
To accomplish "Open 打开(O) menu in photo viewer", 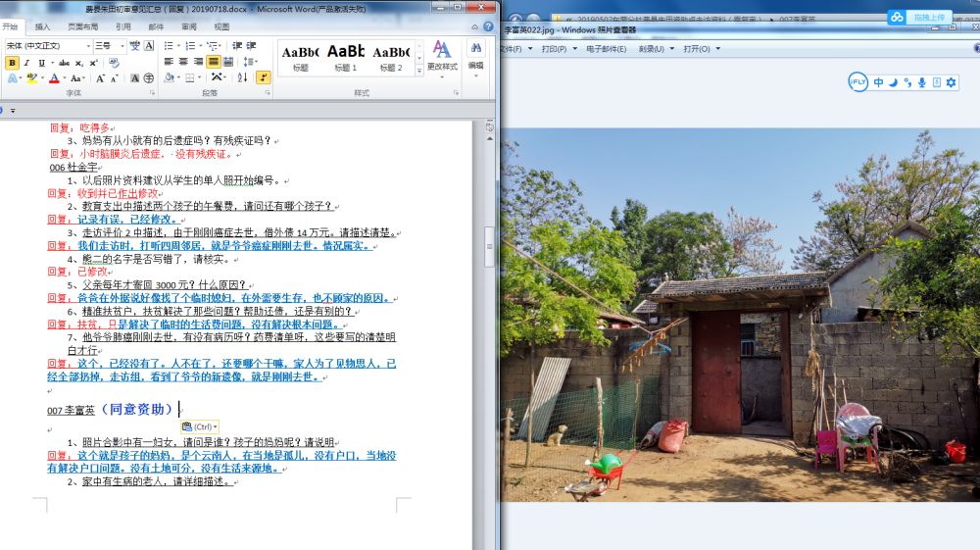I will point(702,49).
